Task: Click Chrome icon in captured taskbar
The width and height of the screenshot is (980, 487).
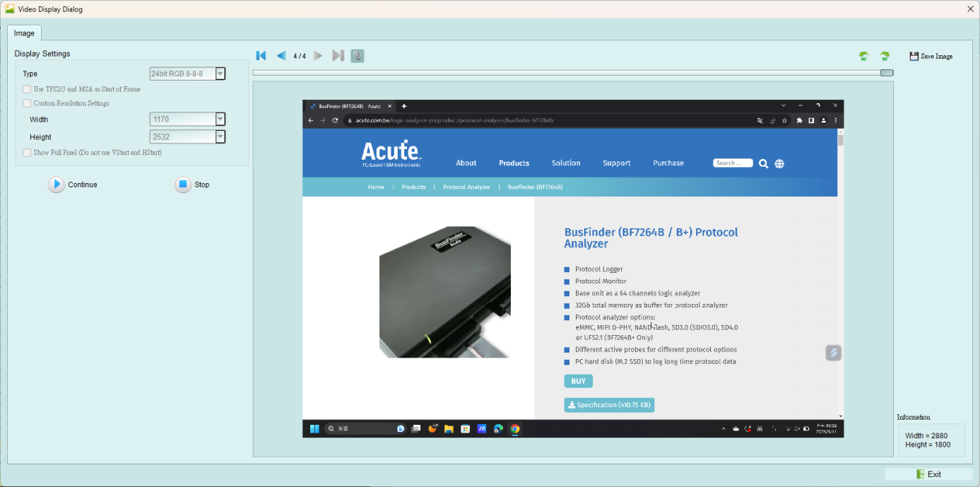Action: click(x=515, y=428)
